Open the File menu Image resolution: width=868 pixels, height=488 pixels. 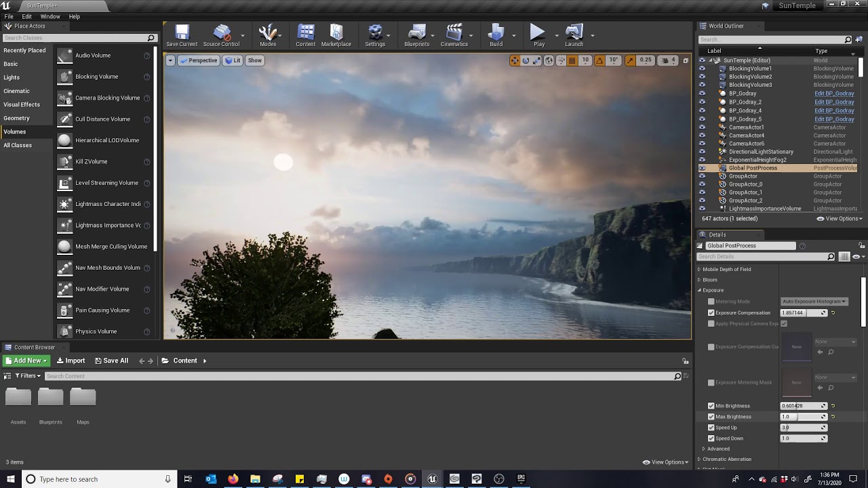click(x=9, y=16)
